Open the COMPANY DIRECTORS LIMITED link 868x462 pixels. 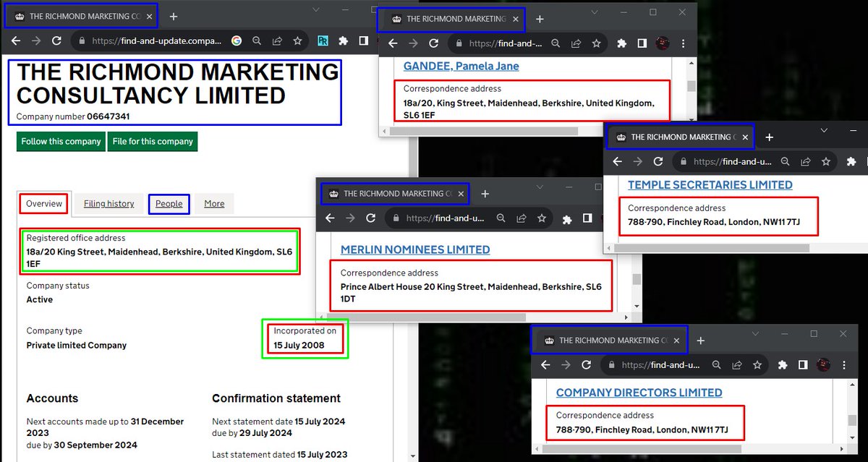639,393
